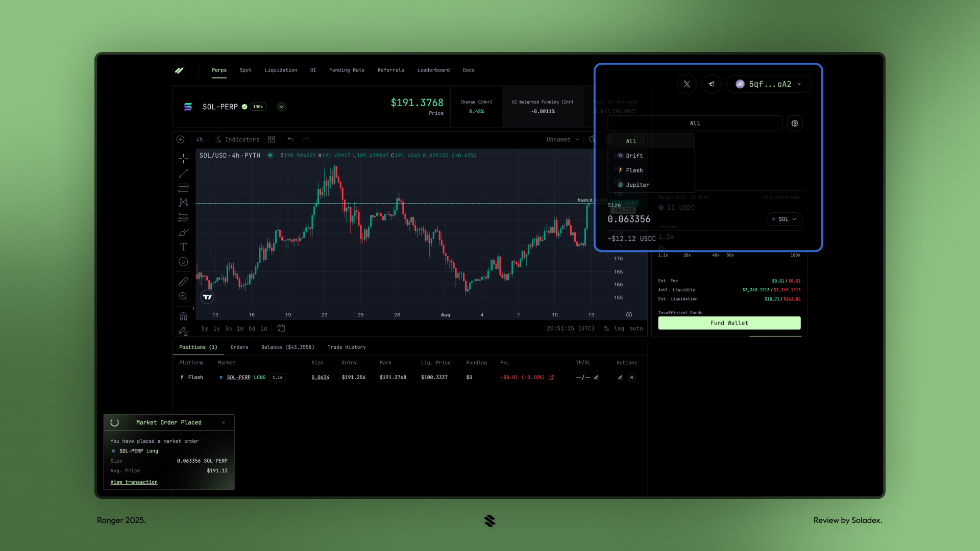The image size is (980, 551).
Task: Click the Fund Wallet button
Action: click(x=729, y=323)
